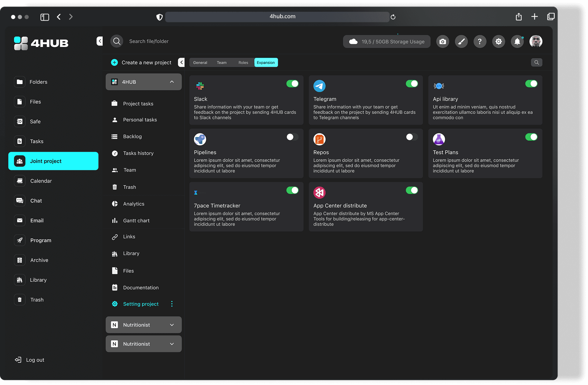Viewport: 588px width, 385px height.
Task: Disable the Slack integration toggle
Action: point(293,84)
